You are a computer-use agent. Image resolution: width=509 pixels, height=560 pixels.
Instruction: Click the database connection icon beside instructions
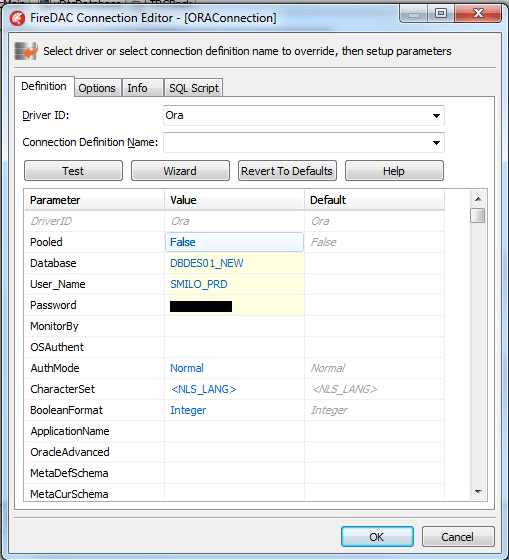point(26,51)
